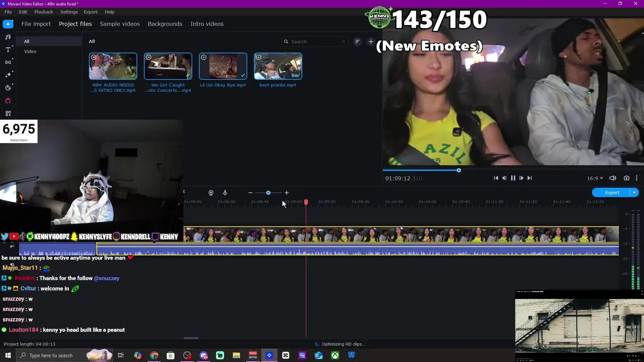Image resolution: width=644 pixels, height=362 pixels.
Task: Open the player three-dots options menu
Action: click(x=636, y=178)
